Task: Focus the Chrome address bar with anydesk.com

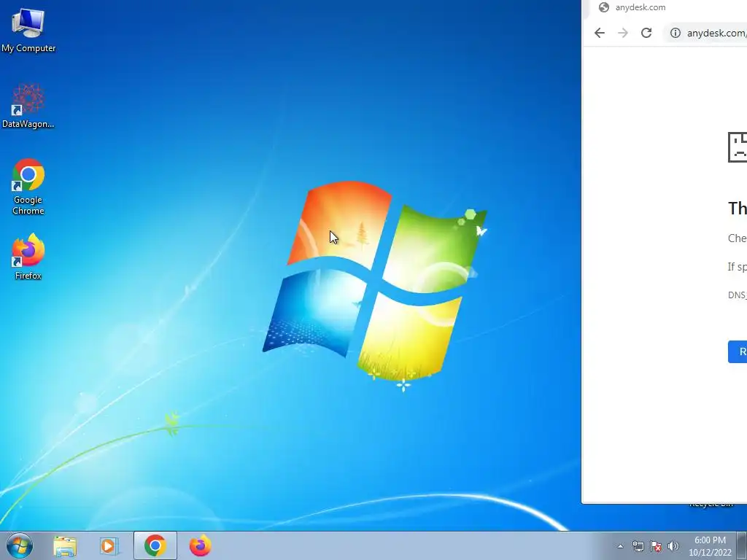Action: pos(705,33)
